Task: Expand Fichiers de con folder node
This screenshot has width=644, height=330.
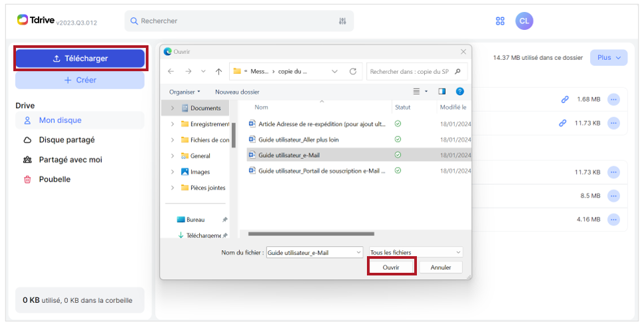Action: click(172, 140)
